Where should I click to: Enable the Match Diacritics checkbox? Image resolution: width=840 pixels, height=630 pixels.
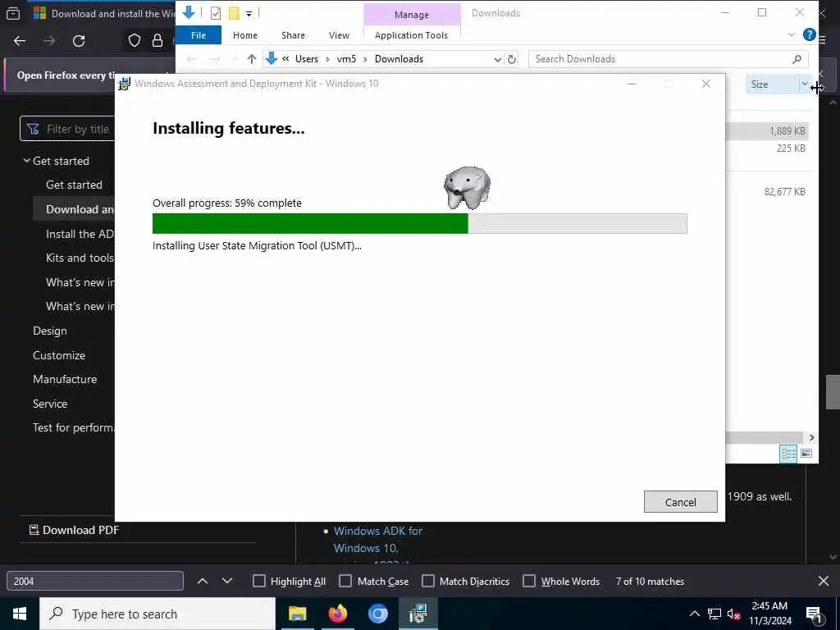(428, 582)
